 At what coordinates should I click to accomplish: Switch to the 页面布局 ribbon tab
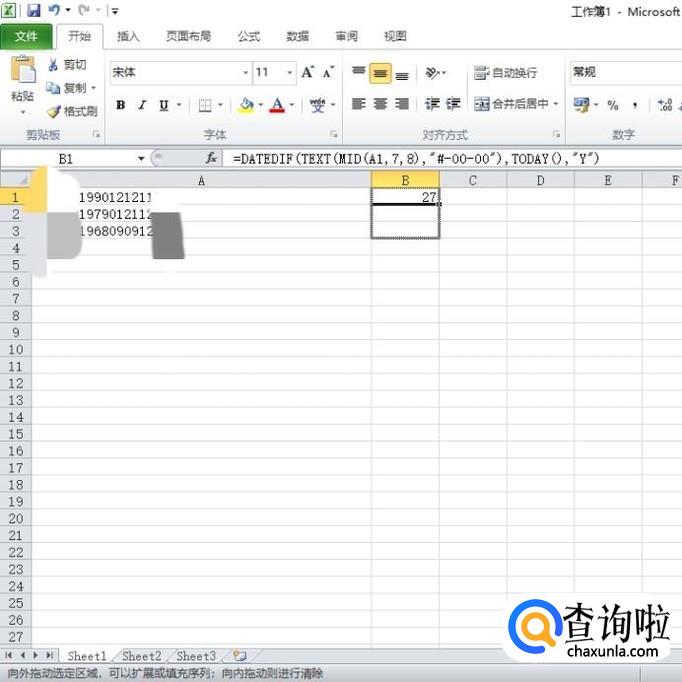[188, 36]
